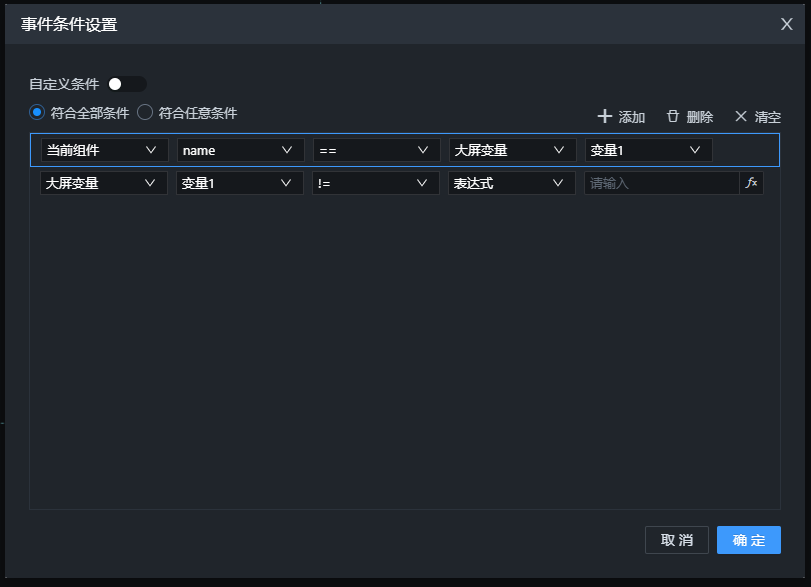This screenshot has width=811, height=587.
Task: Select the 符合任意条件 radio button
Action: (145, 113)
